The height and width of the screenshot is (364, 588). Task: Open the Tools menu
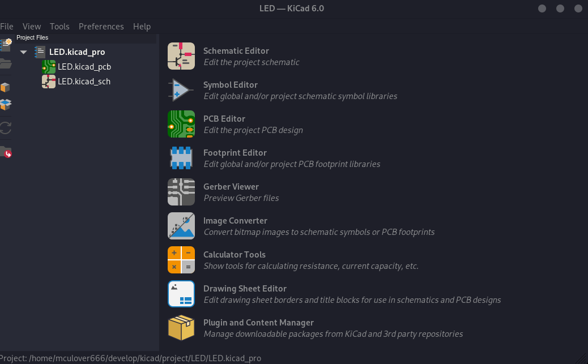[59, 27]
